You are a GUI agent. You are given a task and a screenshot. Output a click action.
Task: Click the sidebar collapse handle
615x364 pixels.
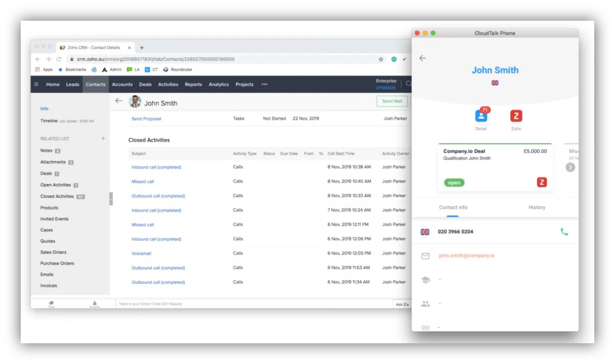tap(111, 198)
